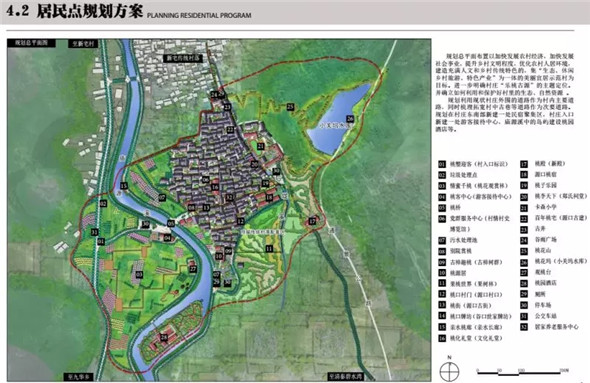This screenshot has width=590, height=383.
Task: Click the distance scale bar
Action: click(523, 372)
